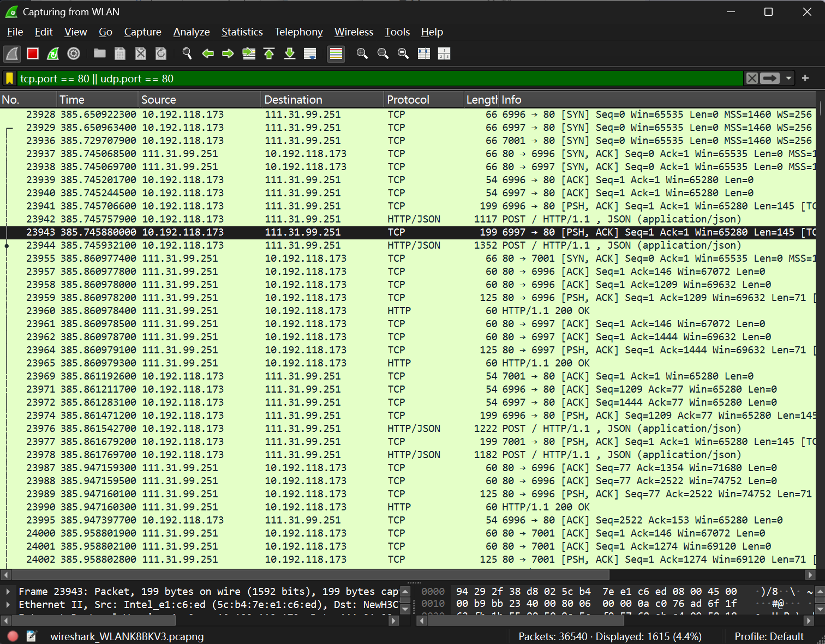
Task: Open the Analyze menu
Action: [192, 32]
